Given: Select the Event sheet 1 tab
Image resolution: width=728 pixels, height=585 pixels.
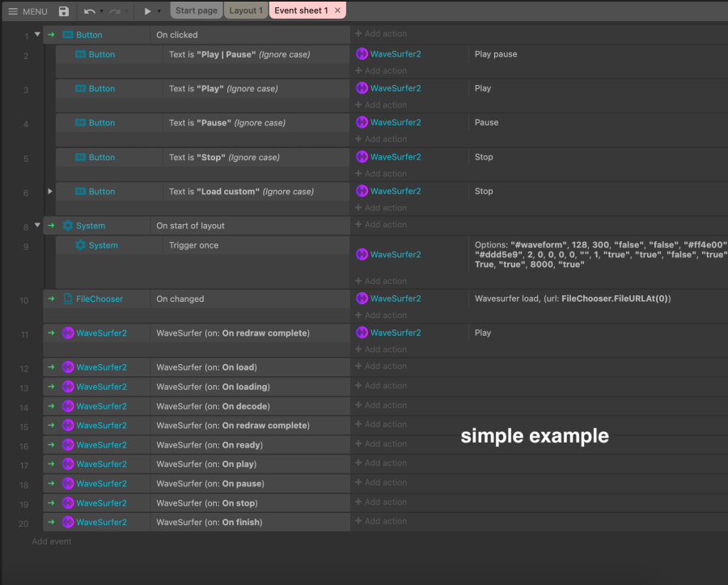Looking at the screenshot, I should [301, 11].
